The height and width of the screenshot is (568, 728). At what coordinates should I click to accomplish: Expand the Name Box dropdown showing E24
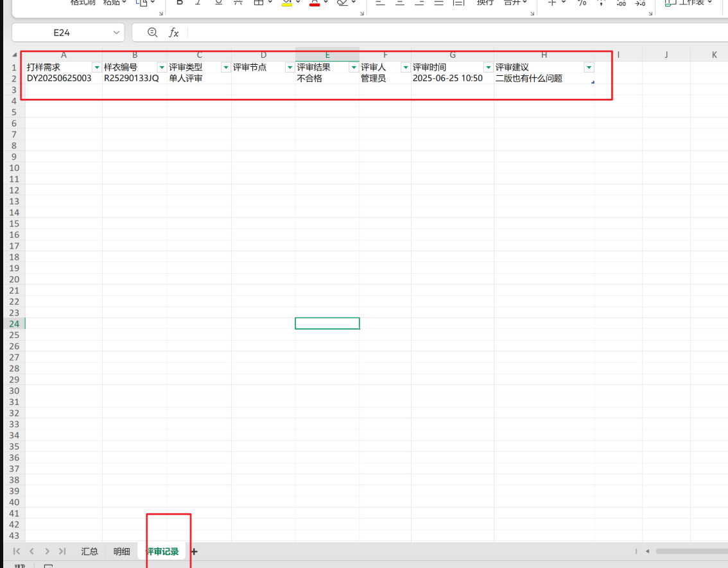(117, 33)
